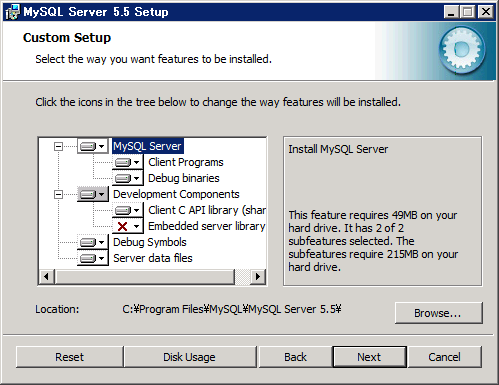Collapse the MySQL Server tree node
The image size is (499, 385).
(x=58, y=146)
